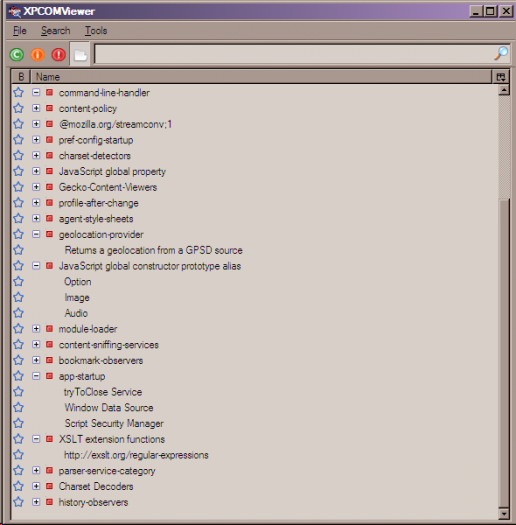Open the File menu

20,31
